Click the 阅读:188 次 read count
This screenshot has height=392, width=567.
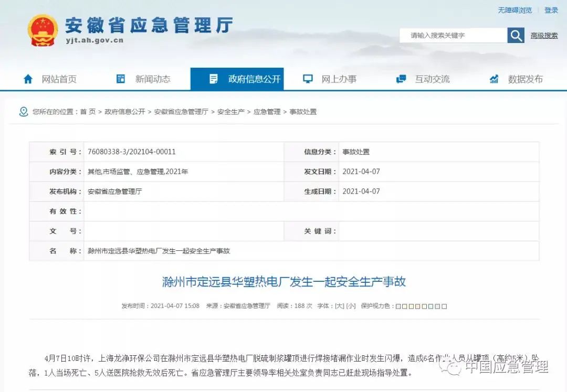(x=295, y=306)
